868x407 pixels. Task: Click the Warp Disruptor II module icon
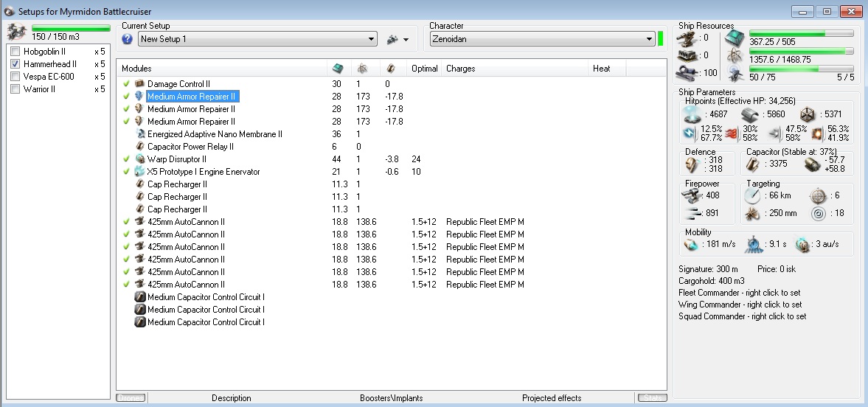[139, 159]
